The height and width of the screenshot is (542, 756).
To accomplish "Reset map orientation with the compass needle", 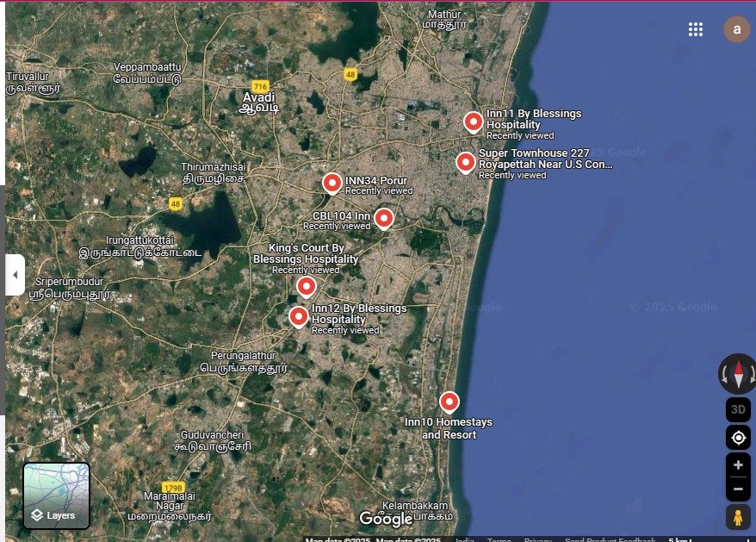I will click(x=738, y=374).
